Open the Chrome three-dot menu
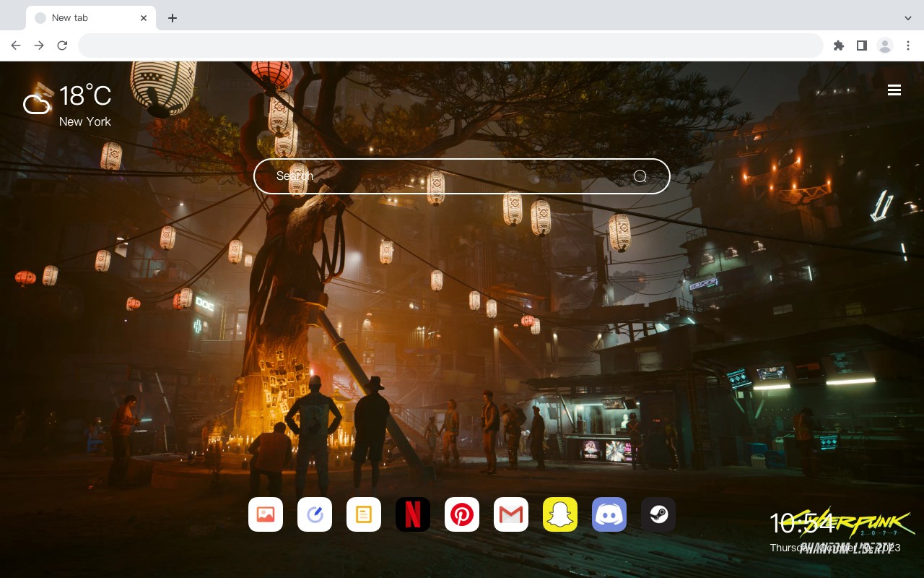Screen dimensions: 924x578 pyautogui.click(x=908, y=46)
